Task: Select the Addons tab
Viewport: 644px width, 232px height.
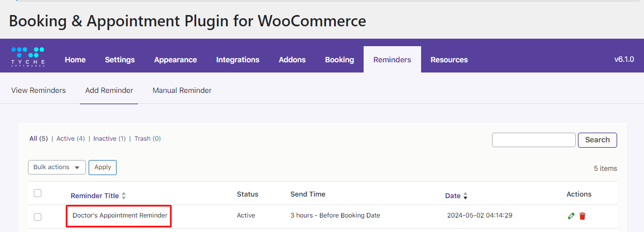Action: click(292, 60)
